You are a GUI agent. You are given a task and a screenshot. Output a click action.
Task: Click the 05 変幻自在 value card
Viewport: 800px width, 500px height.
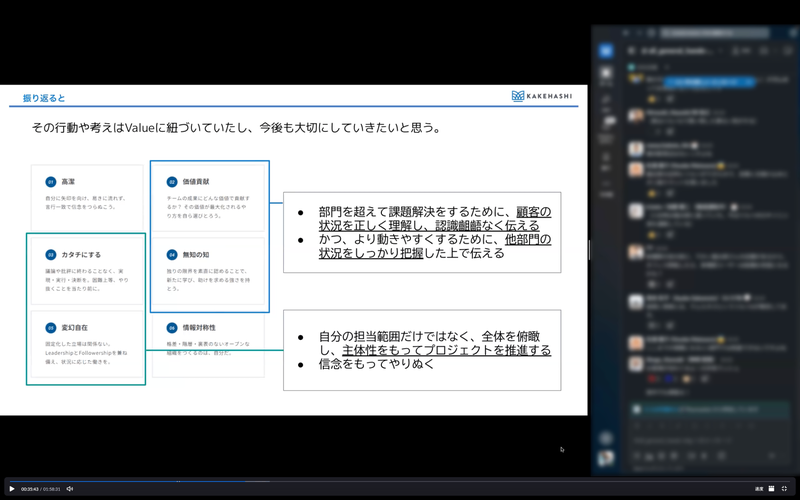87,344
